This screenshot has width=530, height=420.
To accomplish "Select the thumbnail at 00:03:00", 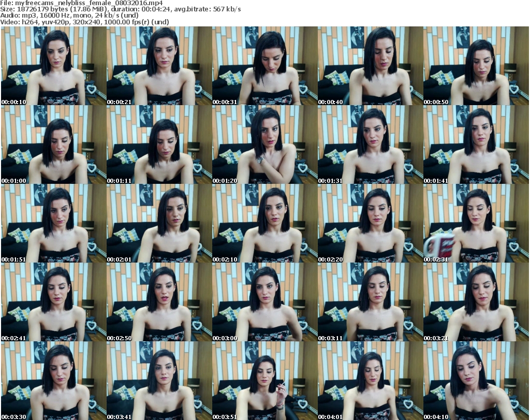I will pos(264,302).
